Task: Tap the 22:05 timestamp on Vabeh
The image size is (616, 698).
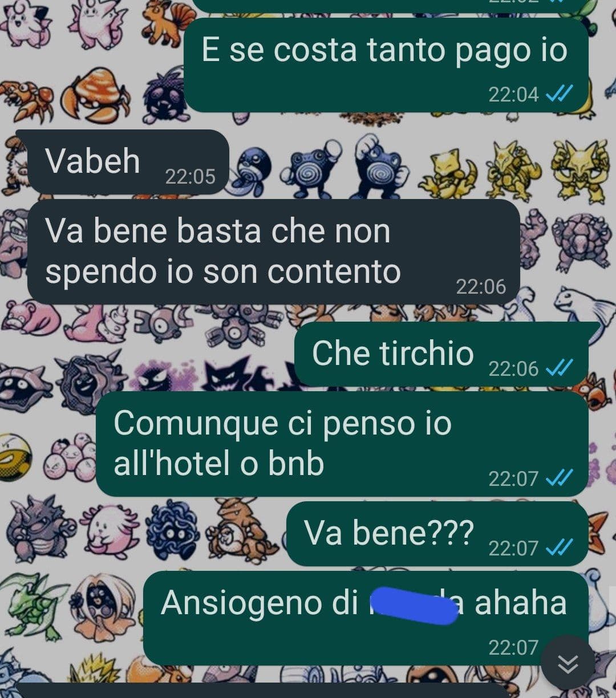Action: (x=190, y=177)
